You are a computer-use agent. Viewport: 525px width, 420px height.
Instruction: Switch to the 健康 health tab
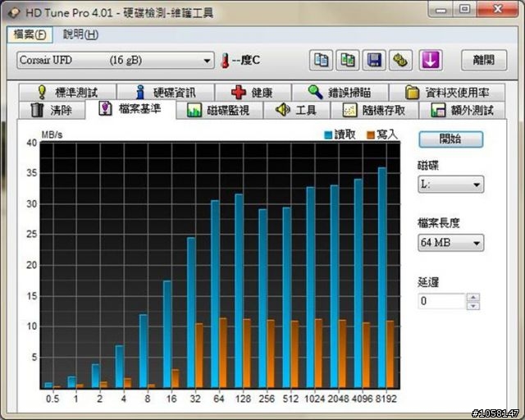[253, 92]
